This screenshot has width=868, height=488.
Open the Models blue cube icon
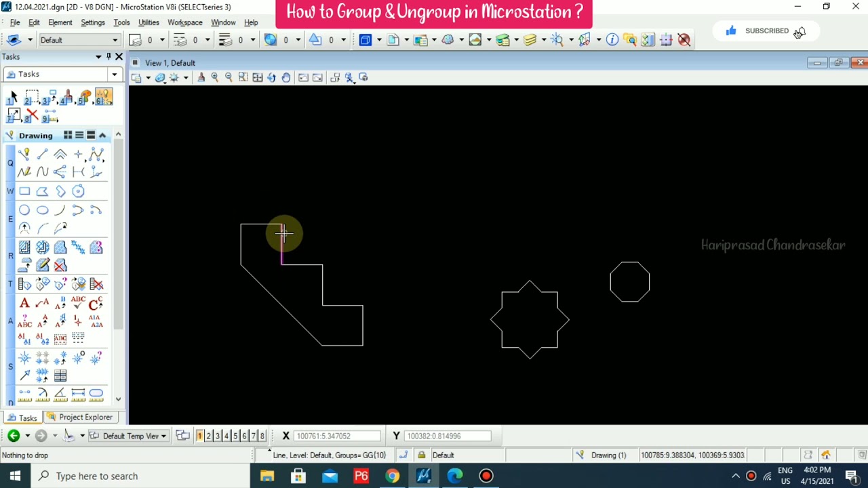click(366, 40)
